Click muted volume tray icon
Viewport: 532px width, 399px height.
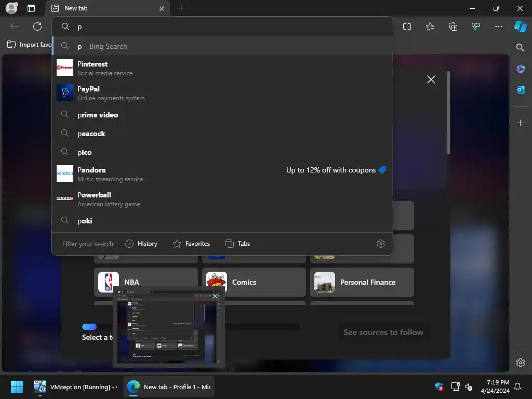click(469, 387)
